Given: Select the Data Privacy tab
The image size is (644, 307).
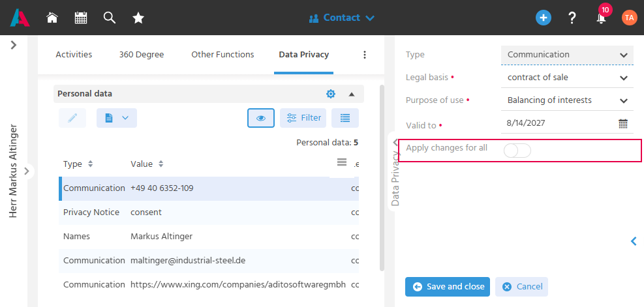Looking at the screenshot, I should click(x=303, y=55).
